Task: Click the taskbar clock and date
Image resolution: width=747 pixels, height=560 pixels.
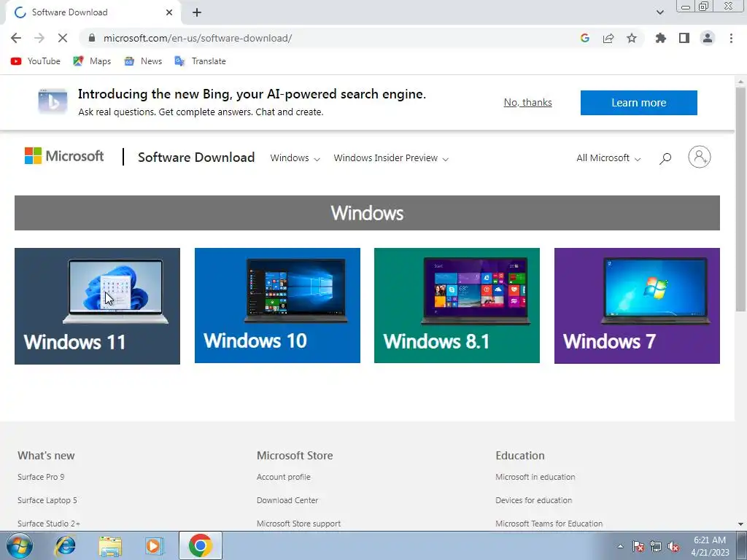Action: point(710,546)
